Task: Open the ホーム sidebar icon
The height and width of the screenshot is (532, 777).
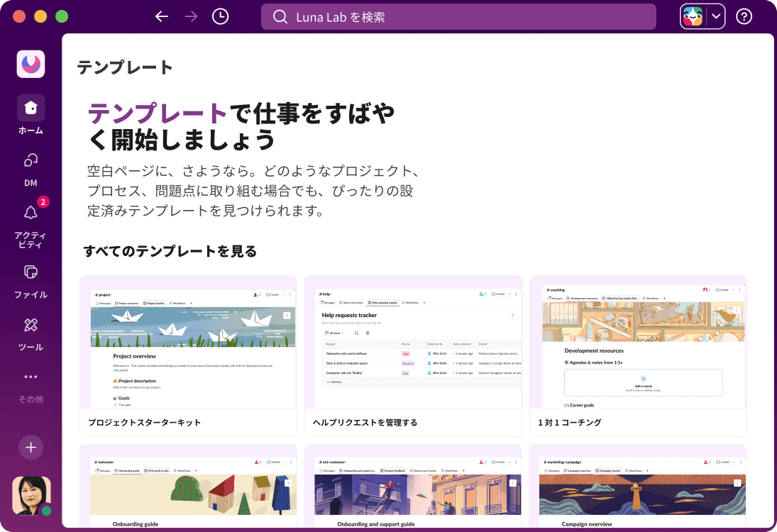Action: tap(31, 108)
